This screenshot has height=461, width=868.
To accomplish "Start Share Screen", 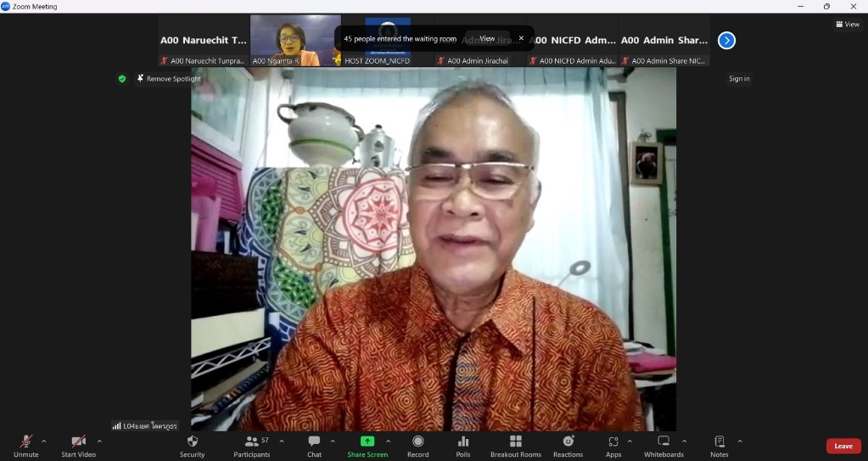I will click(x=367, y=446).
